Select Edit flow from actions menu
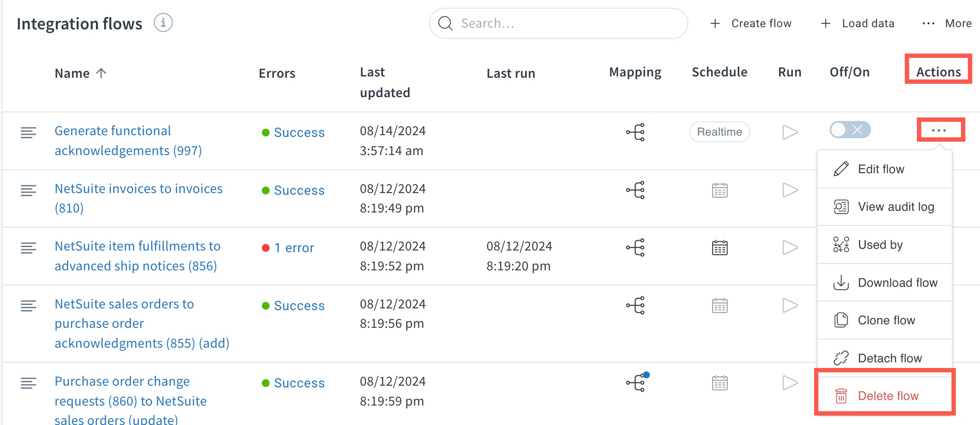980x425 pixels. click(885, 169)
